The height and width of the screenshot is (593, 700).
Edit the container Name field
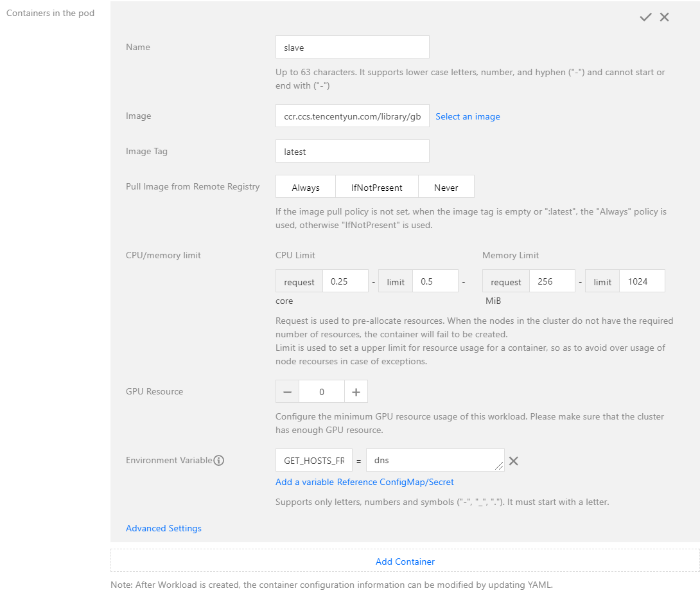[x=352, y=47]
